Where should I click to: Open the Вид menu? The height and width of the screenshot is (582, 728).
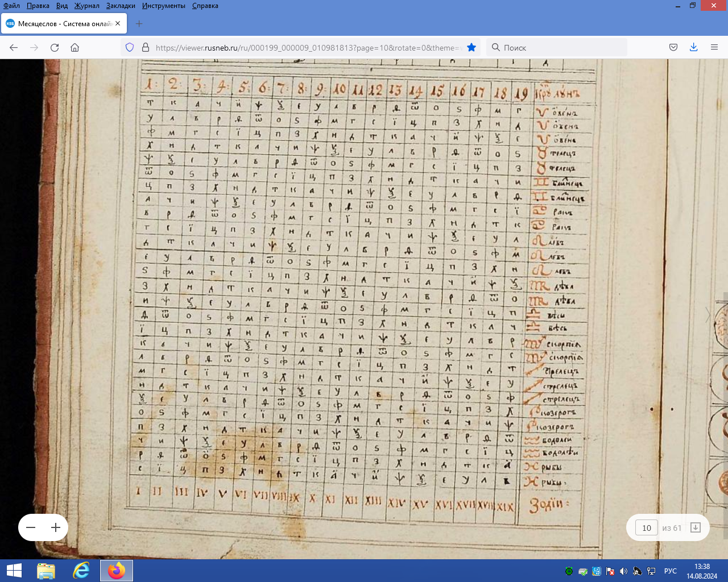tap(62, 6)
